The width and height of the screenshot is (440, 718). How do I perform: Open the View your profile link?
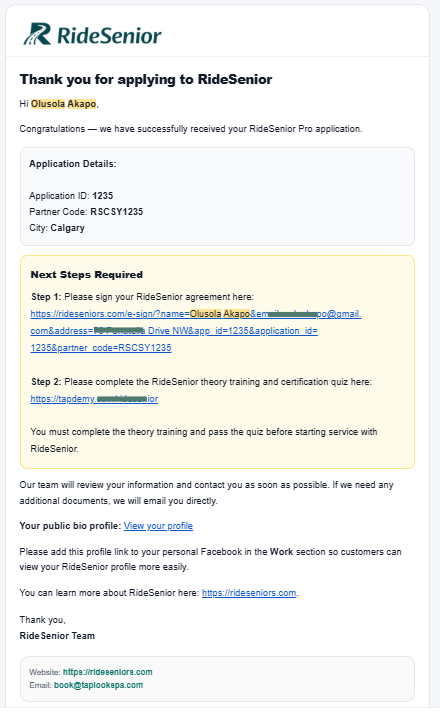tap(158, 526)
